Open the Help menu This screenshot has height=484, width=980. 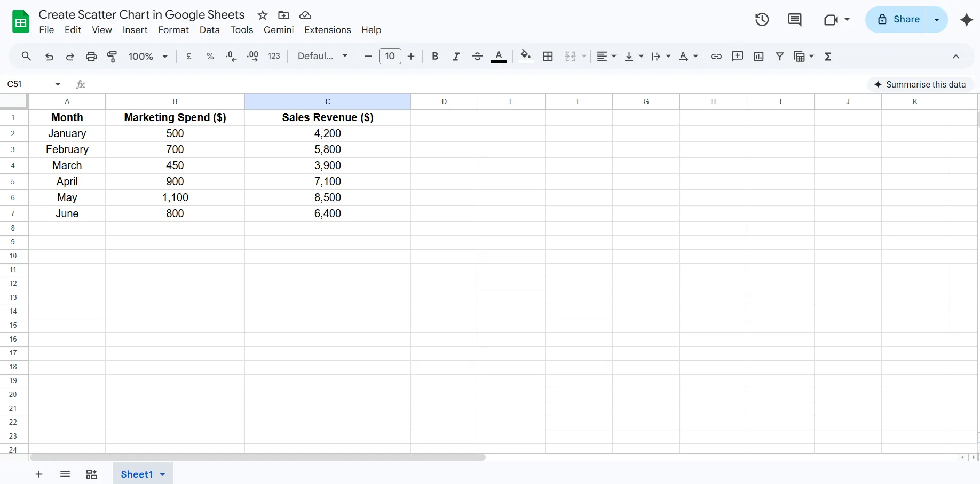click(x=372, y=30)
